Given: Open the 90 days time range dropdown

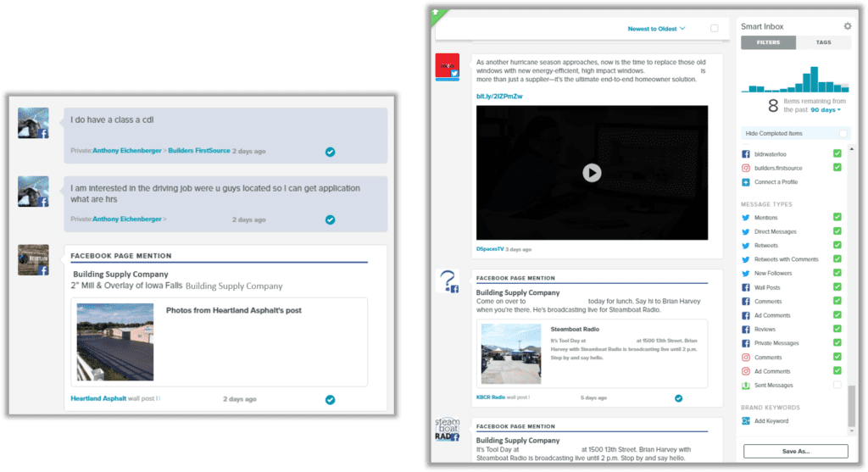Looking at the screenshot, I should click(826, 110).
